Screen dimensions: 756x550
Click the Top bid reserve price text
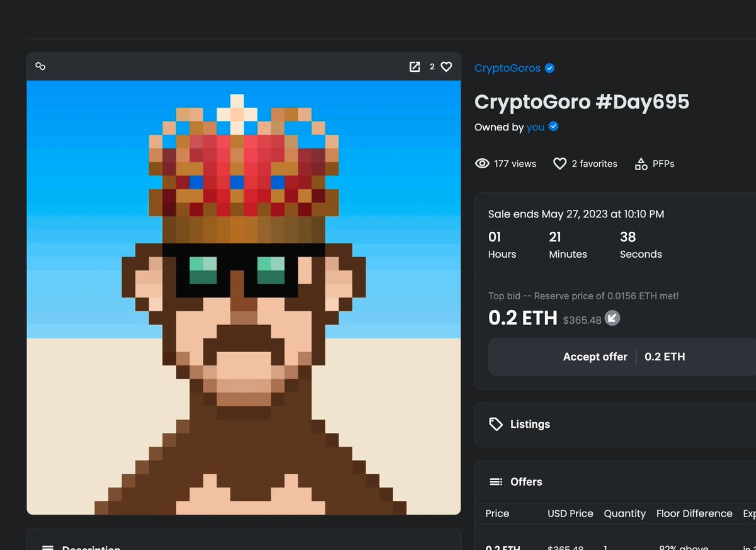tap(583, 296)
